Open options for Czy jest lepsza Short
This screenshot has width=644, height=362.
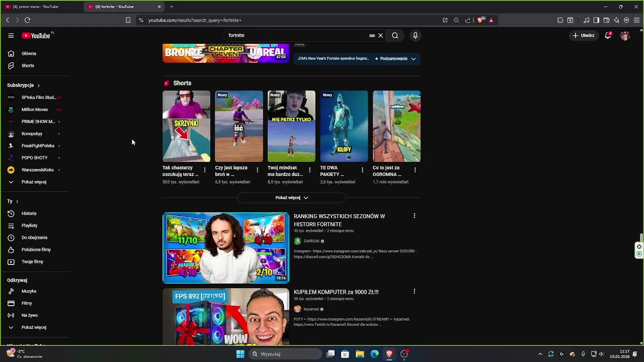257,170
